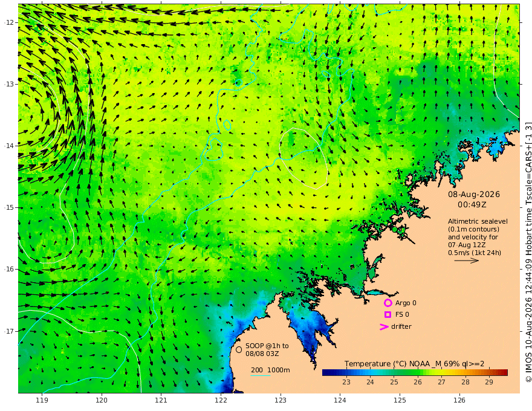Click the longitude 125 axis label
This screenshot has width=532, height=411.
(400, 401)
